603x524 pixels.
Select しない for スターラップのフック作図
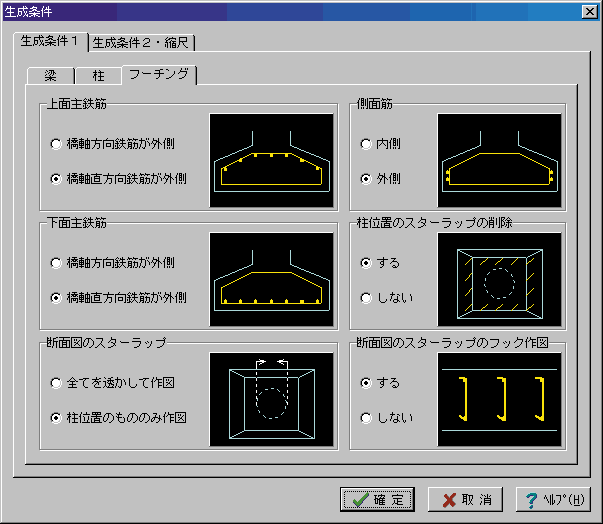(x=366, y=418)
